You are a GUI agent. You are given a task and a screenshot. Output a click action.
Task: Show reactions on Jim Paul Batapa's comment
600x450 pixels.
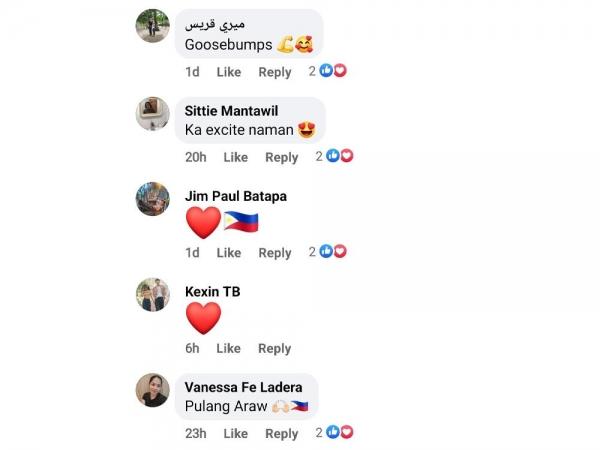tap(328, 251)
